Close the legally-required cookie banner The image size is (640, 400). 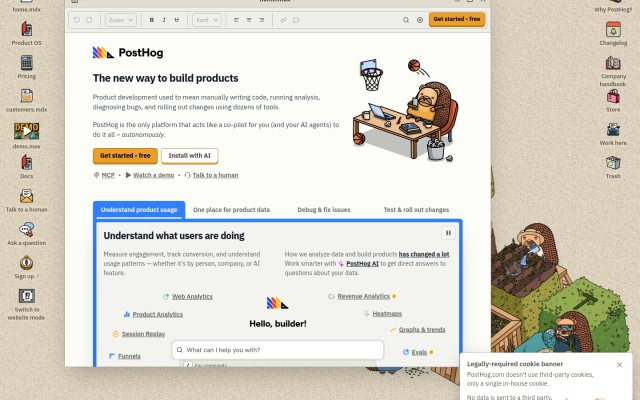point(620,364)
